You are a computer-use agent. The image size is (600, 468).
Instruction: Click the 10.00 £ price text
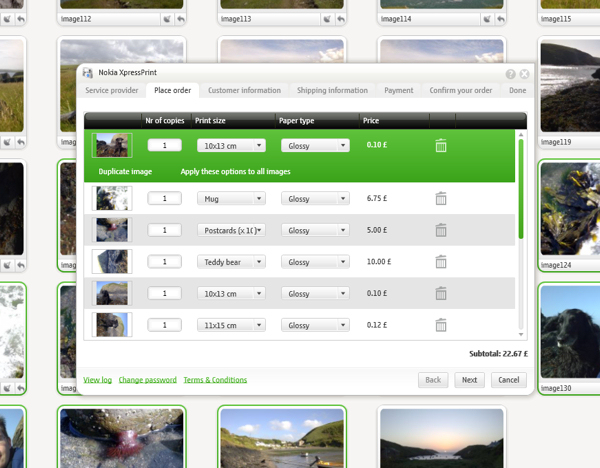click(379, 262)
